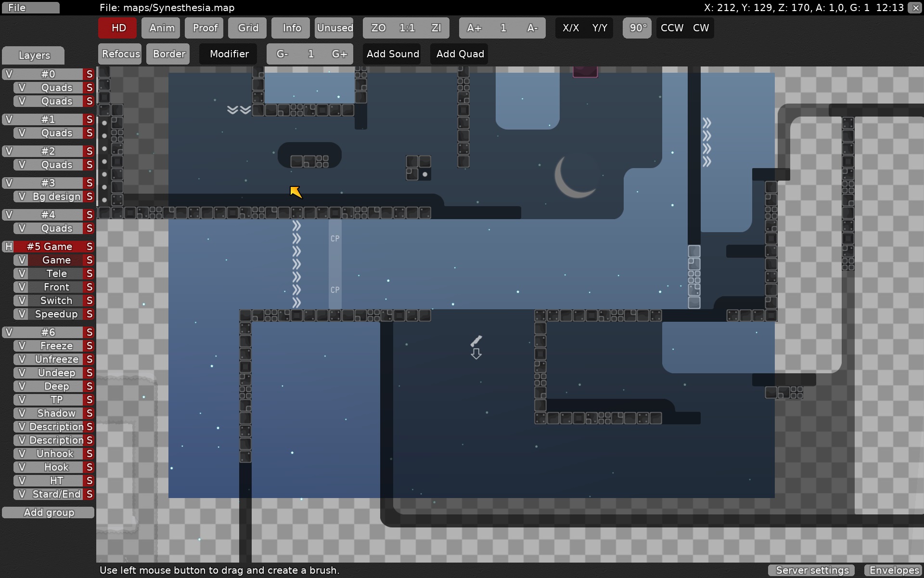
Task: Activate Proof borders view
Action: (204, 27)
